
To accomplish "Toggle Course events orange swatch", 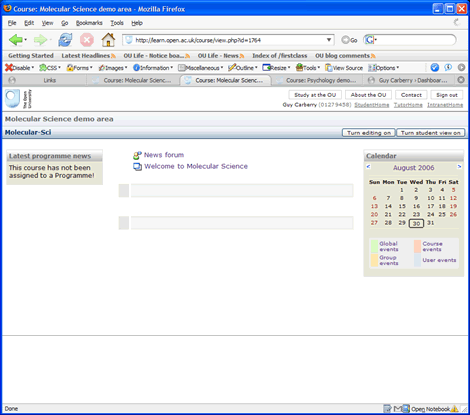I will (417, 246).
